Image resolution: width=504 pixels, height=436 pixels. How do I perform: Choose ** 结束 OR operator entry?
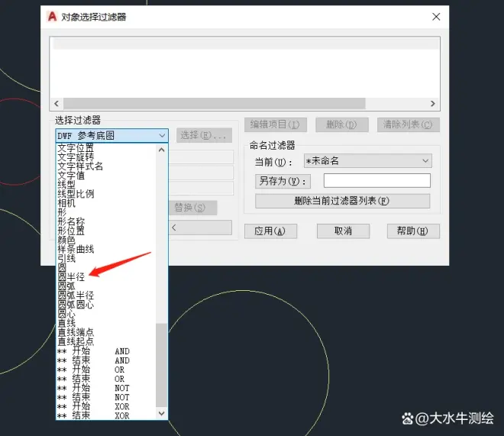pyautogui.click(x=91, y=379)
